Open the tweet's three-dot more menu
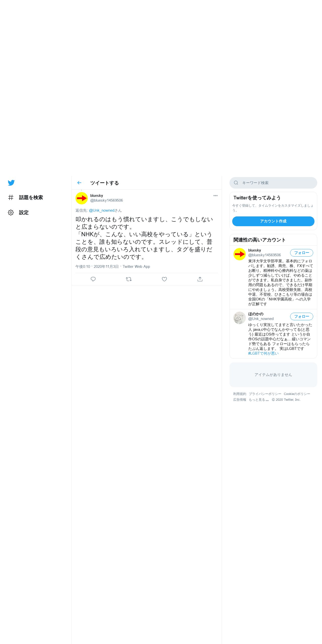322x644 pixels. click(215, 196)
